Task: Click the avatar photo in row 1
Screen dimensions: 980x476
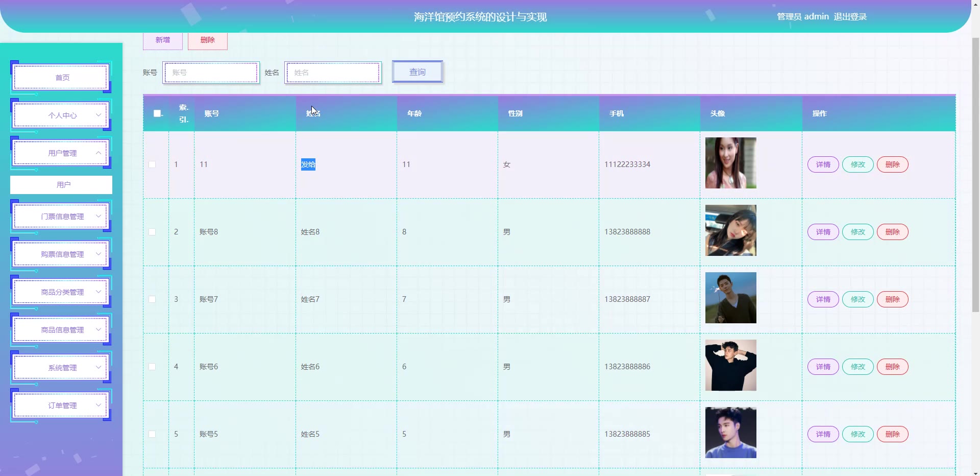Action: click(730, 163)
